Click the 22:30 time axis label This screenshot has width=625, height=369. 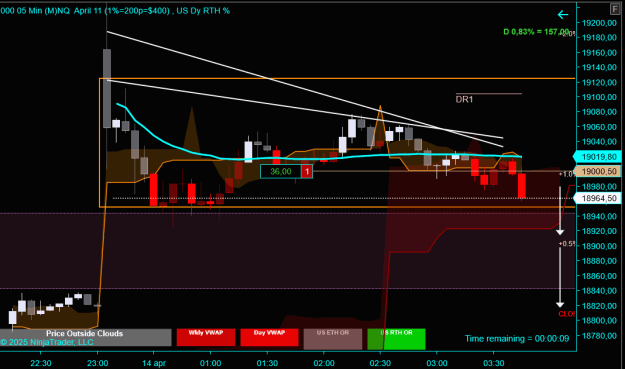coord(41,363)
